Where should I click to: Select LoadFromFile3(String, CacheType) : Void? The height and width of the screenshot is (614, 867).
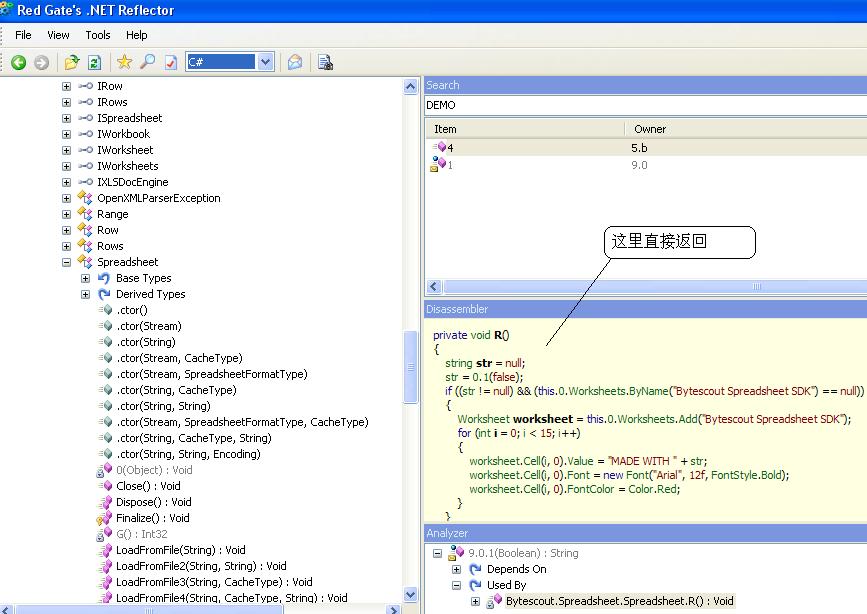coord(215,582)
